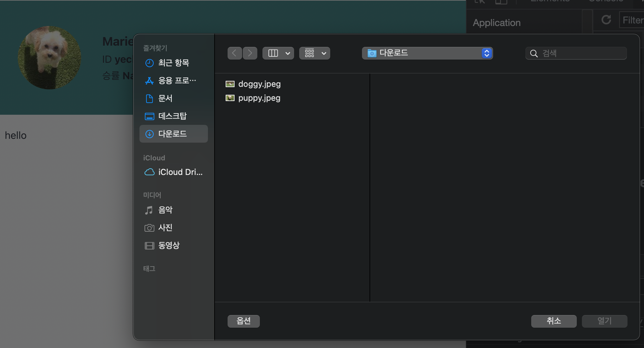Open the view options dropdown chevron
Viewport: 644px width, 348px height.
pos(288,53)
